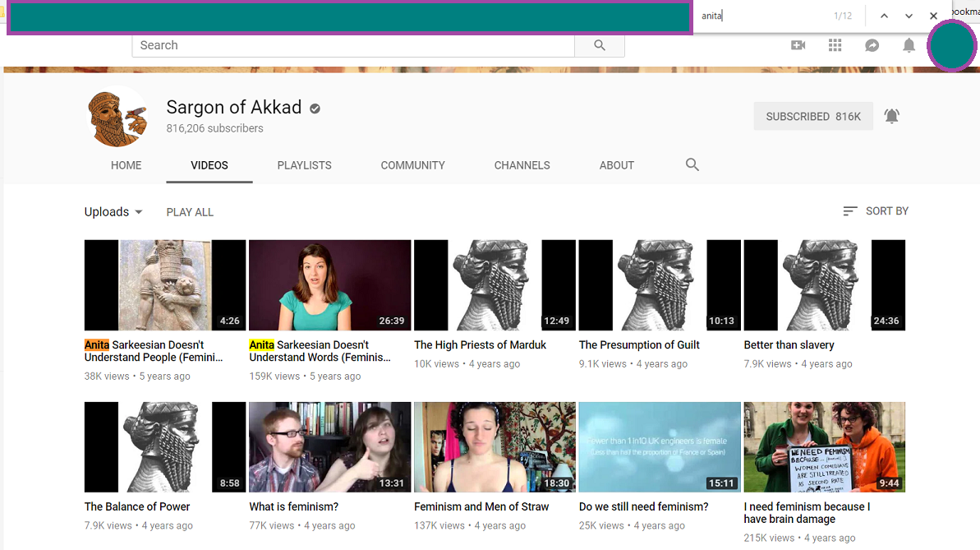Go to previous find result arrow
The height and width of the screenshot is (550, 980).
(x=884, y=16)
